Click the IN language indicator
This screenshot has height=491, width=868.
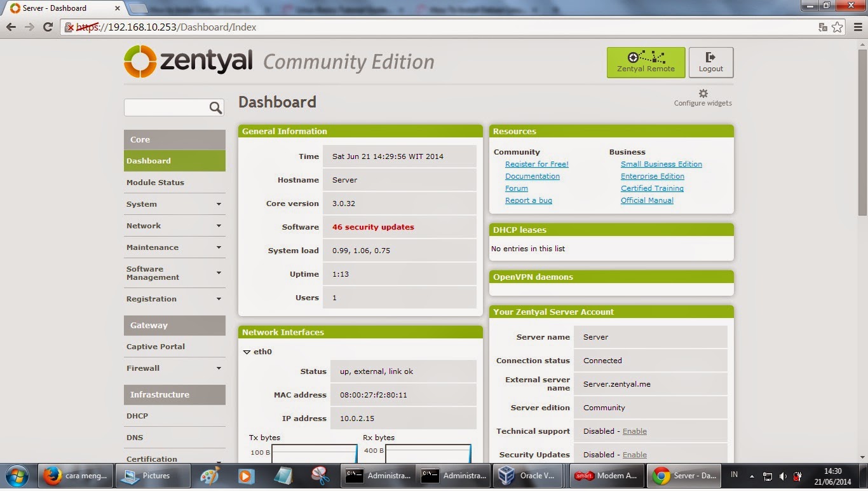point(734,474)
